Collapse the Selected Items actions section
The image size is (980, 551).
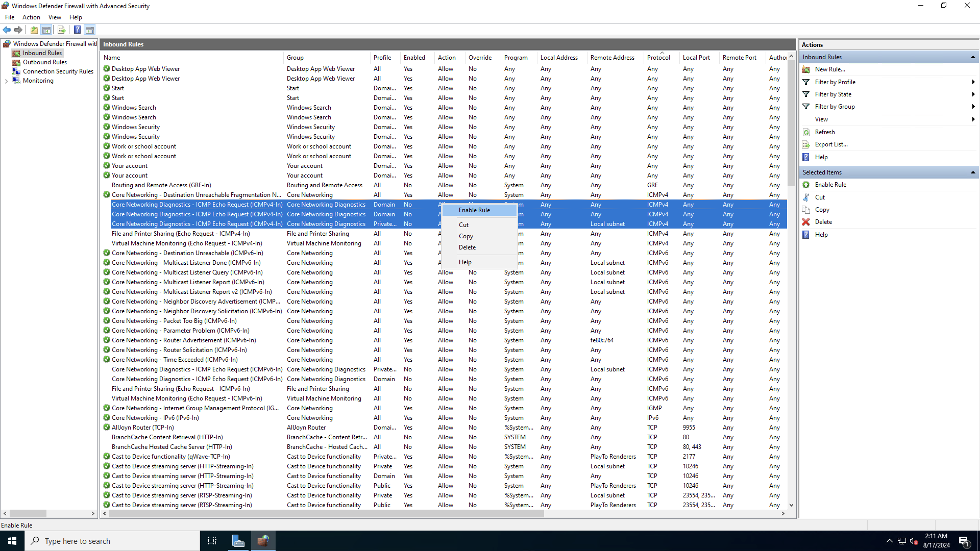(x=973, y=172)
